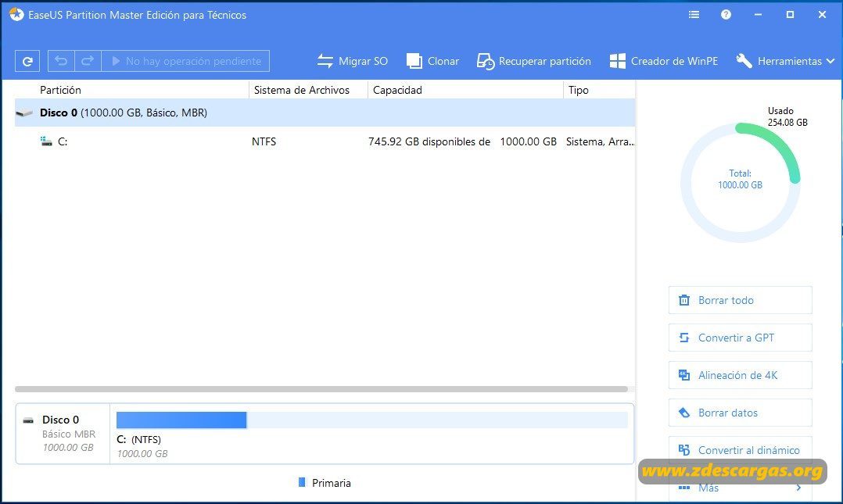Viewport: 843px width, 504px height.
Task: Open Migrar SO wizard
Action: pos(352,61)
